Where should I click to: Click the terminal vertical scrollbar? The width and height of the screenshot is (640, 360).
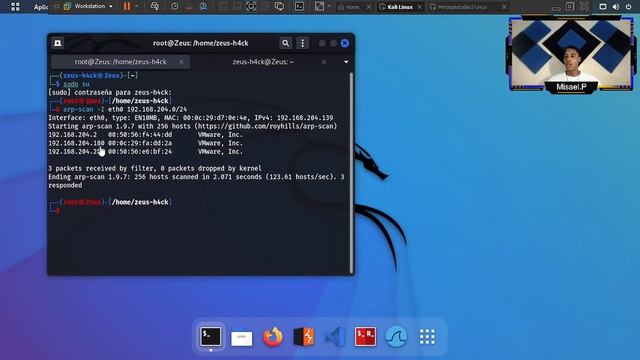click(x=351, y=173)
